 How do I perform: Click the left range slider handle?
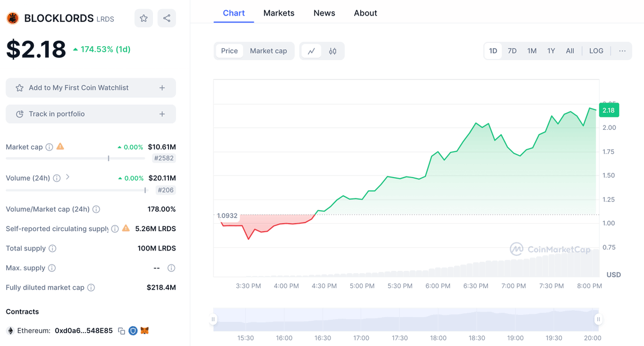(213, 319)
